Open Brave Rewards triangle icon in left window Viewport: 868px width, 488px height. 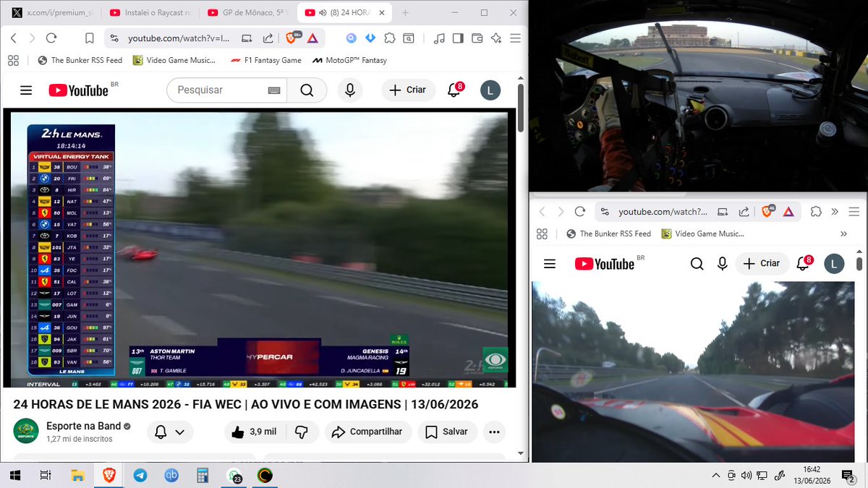pos(312,38)
